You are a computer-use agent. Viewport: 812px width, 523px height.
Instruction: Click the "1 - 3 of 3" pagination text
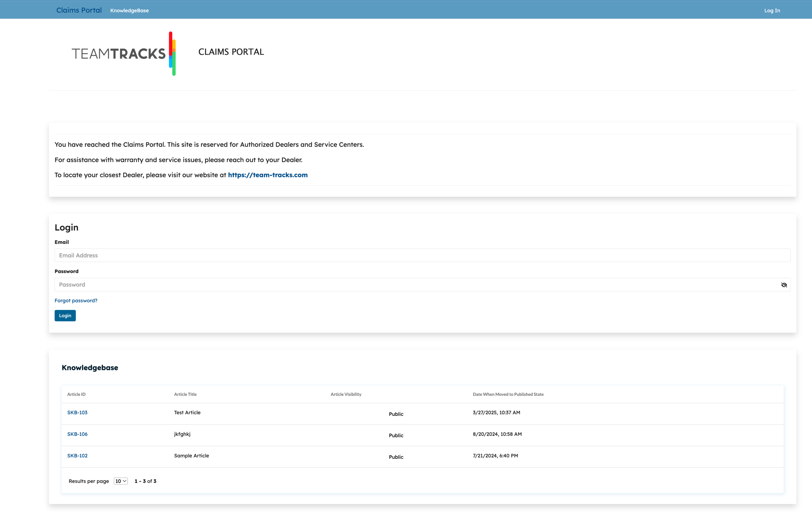coord(145,481)
